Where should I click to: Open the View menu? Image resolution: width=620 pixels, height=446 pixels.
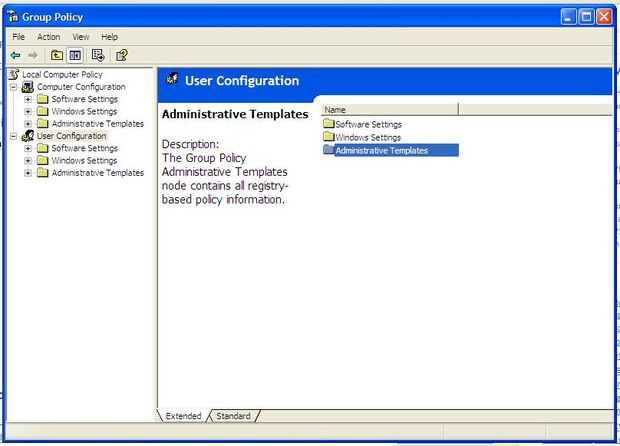(81, 37)
